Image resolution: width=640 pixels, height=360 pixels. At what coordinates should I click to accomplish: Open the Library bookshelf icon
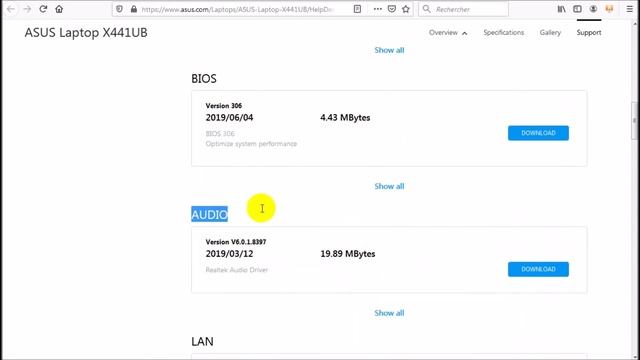pos(562,9)
